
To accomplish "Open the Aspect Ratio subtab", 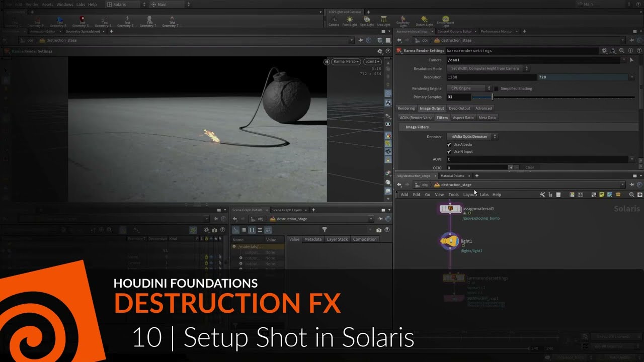I will point(463,118).
